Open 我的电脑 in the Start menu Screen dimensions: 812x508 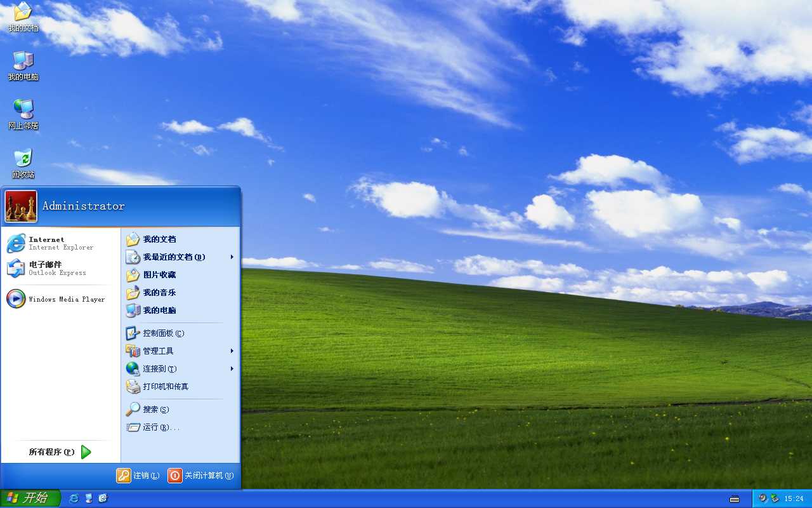180,311
